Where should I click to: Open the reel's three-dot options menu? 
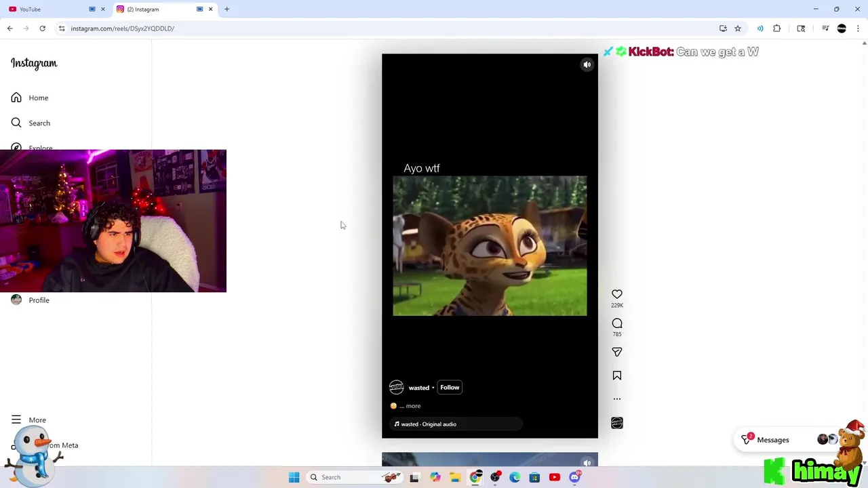pyautogui.click(x=617, y=399)
